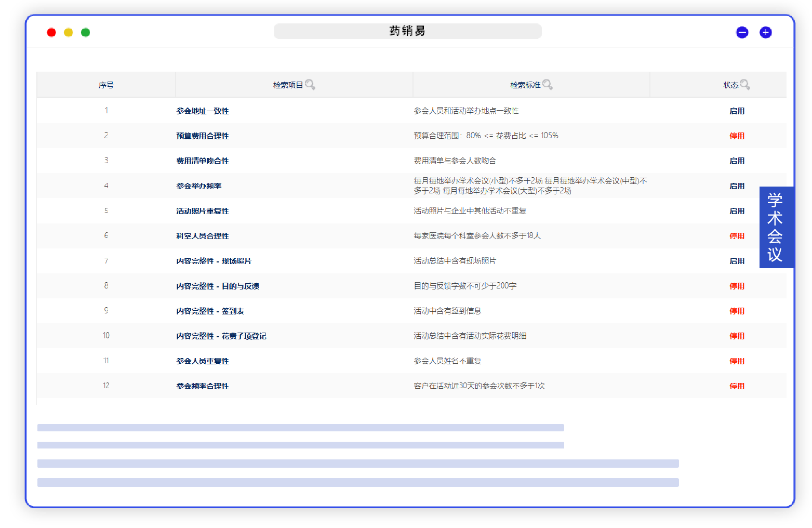Click the first blue progress bar below the table
Screen dimensions: 812x528
click(300, 427)
